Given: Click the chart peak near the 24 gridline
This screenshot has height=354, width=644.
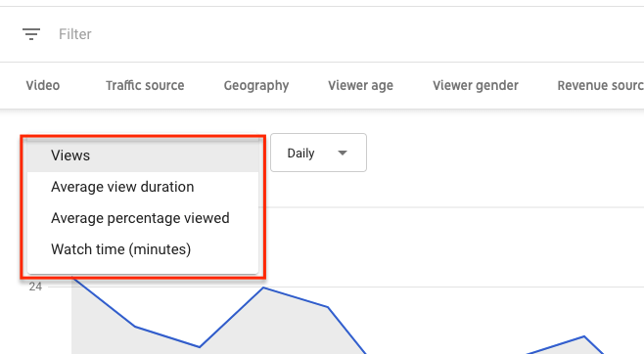Looking at the screenshot, I should (x=263, y=288).
